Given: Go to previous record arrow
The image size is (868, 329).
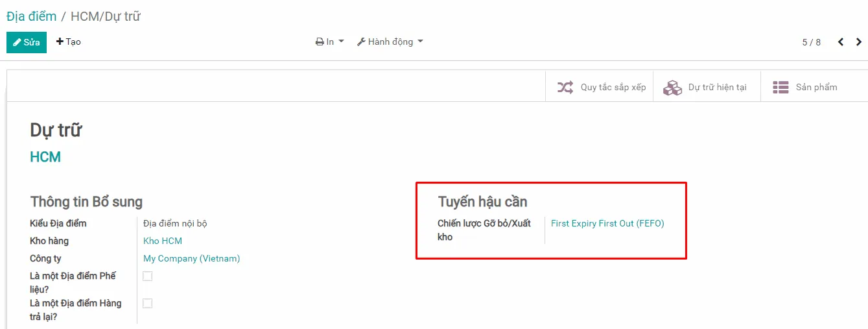Looking at the screenshot, I should 841,42.
